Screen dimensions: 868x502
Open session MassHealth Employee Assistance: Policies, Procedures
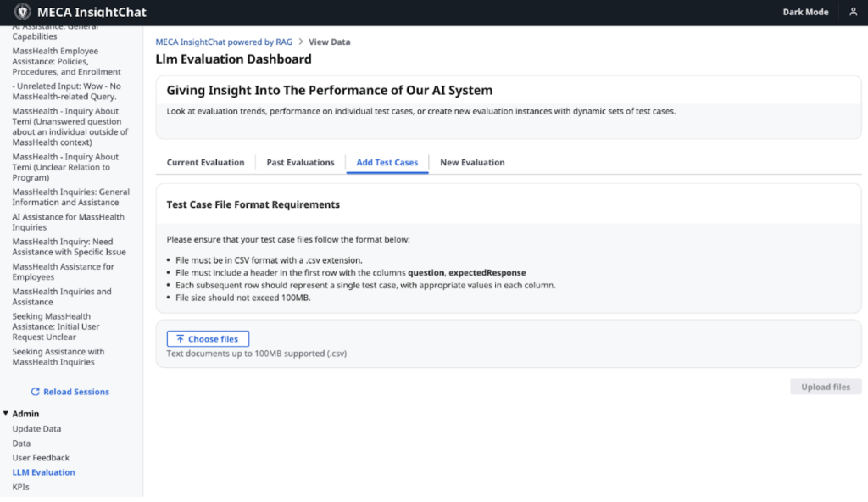(x=66, y=62)
